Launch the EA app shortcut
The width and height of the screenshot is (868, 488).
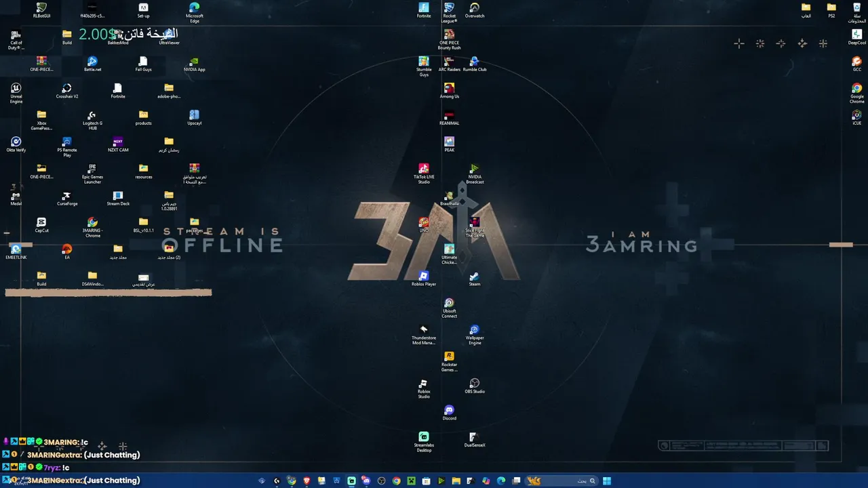pos(67,251)
